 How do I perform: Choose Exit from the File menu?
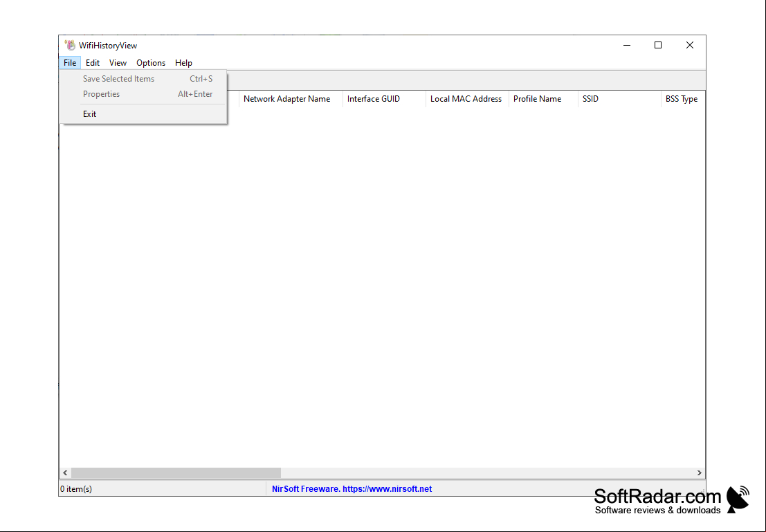143,114
